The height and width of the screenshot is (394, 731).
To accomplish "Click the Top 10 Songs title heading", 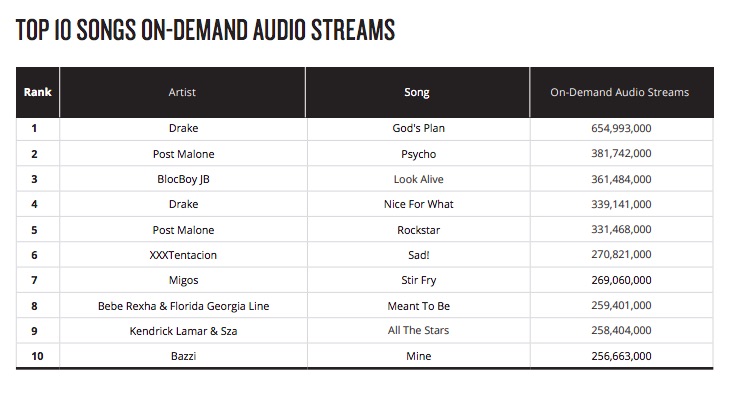I will pyautogui.click(x=205, y=30).
